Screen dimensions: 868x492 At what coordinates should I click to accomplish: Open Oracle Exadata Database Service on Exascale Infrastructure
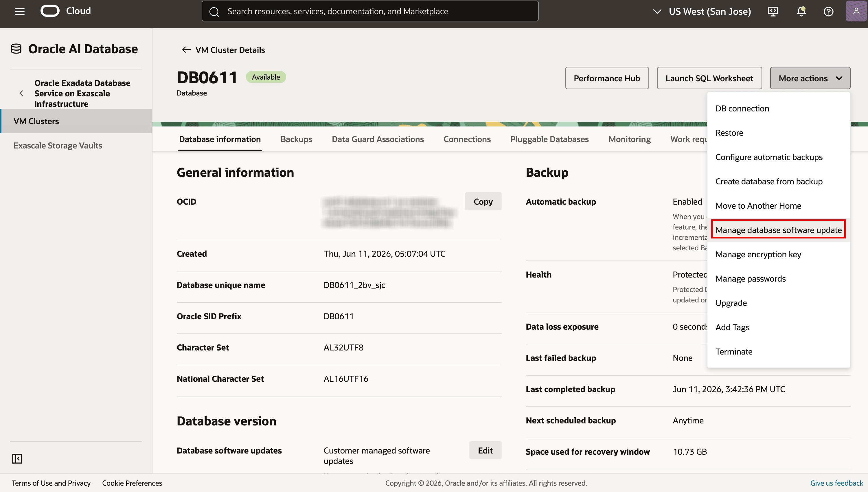click(82, 93)
